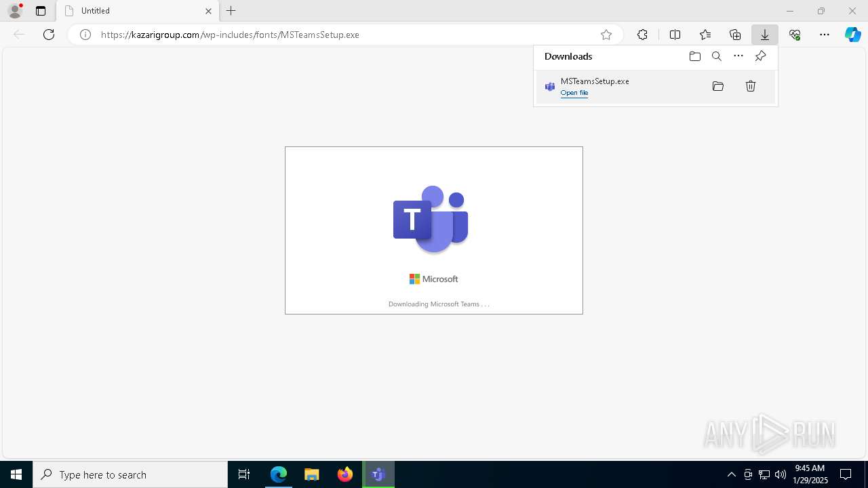The width and height of the screenshot is (868, 488).
Task: Search downloads with the magnifier icon
Action: pos(717,56)
